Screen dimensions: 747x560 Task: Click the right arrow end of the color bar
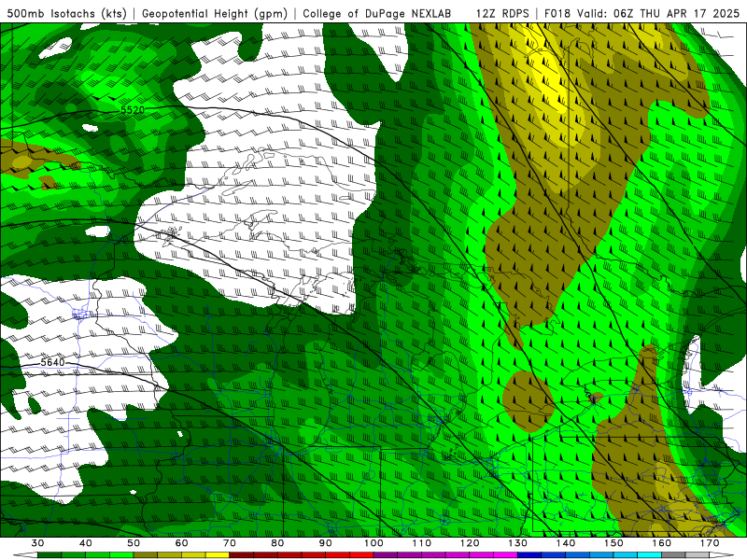pos(721,554)
